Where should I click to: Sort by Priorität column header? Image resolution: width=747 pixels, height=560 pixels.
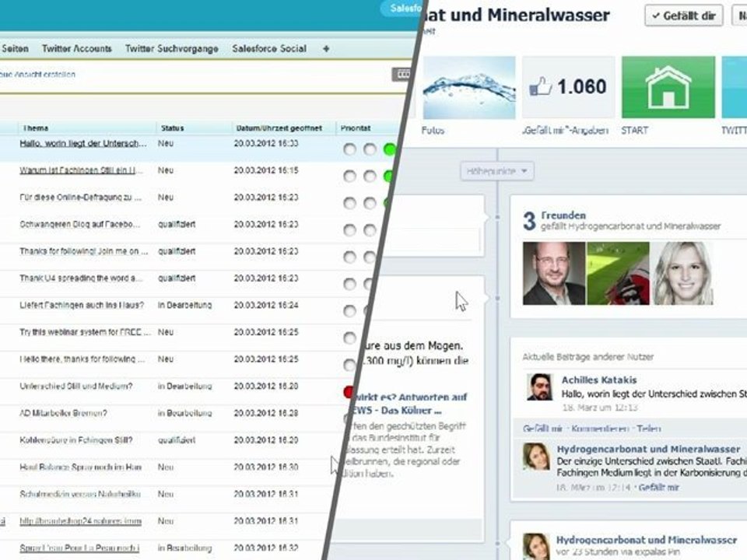356,128
